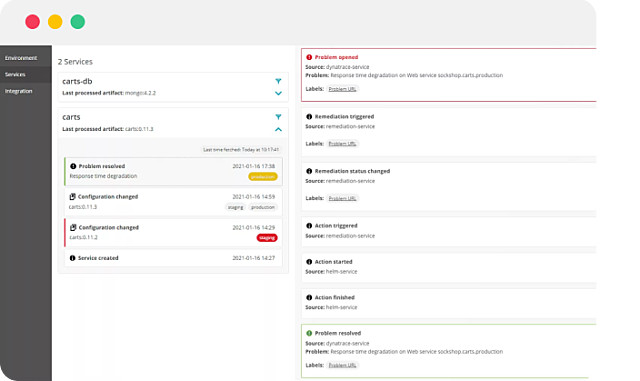640x381 pixels.
Task: Open the Service created event
Action: click(173, 258)
